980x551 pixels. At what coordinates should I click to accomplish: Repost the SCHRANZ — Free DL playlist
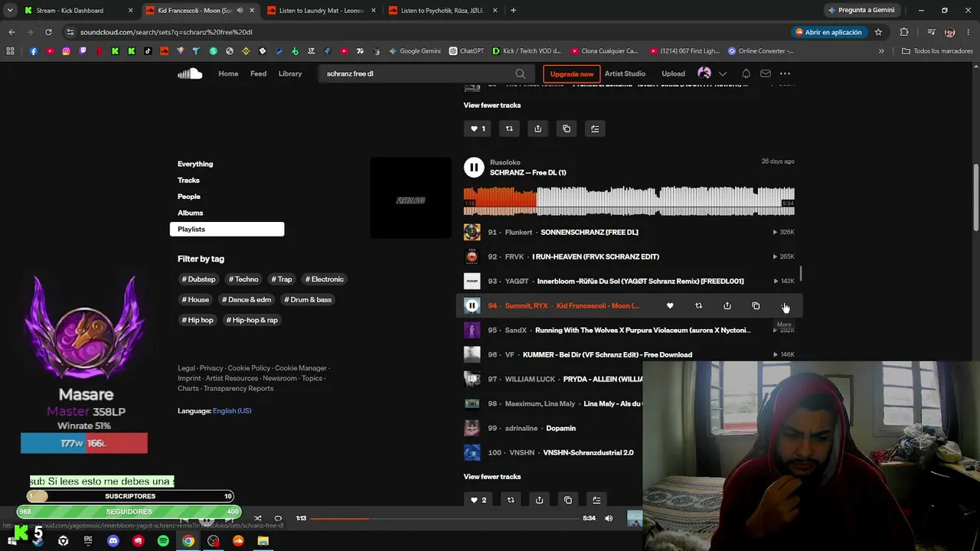pyautogui.click(x=511, y=500)
